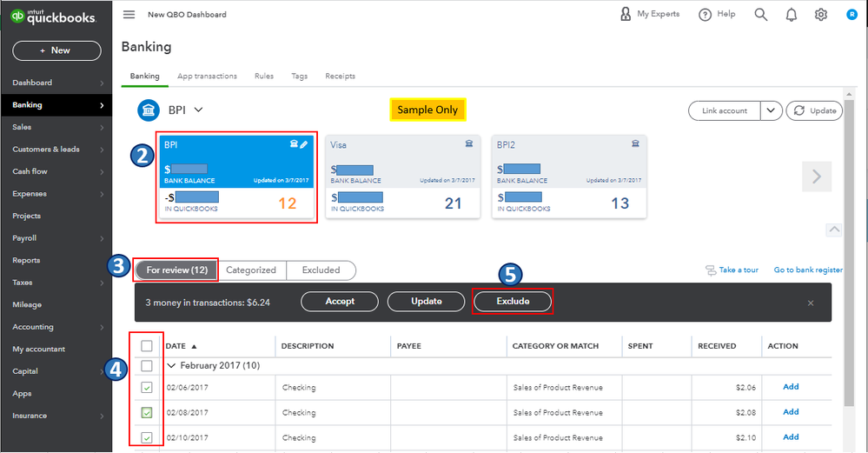Screen dimensions: 868x453
Task: Select the BPI2 account card
Action: [x=569, y=177]
